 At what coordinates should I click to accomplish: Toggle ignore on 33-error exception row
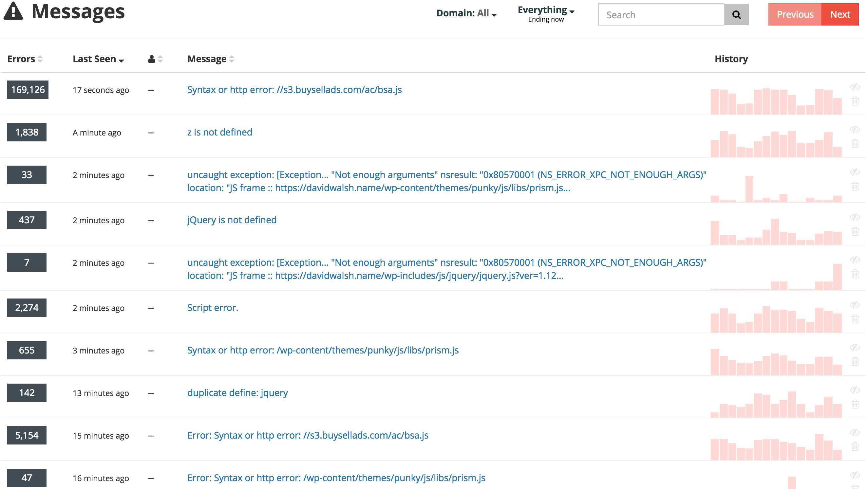[855, 172]
